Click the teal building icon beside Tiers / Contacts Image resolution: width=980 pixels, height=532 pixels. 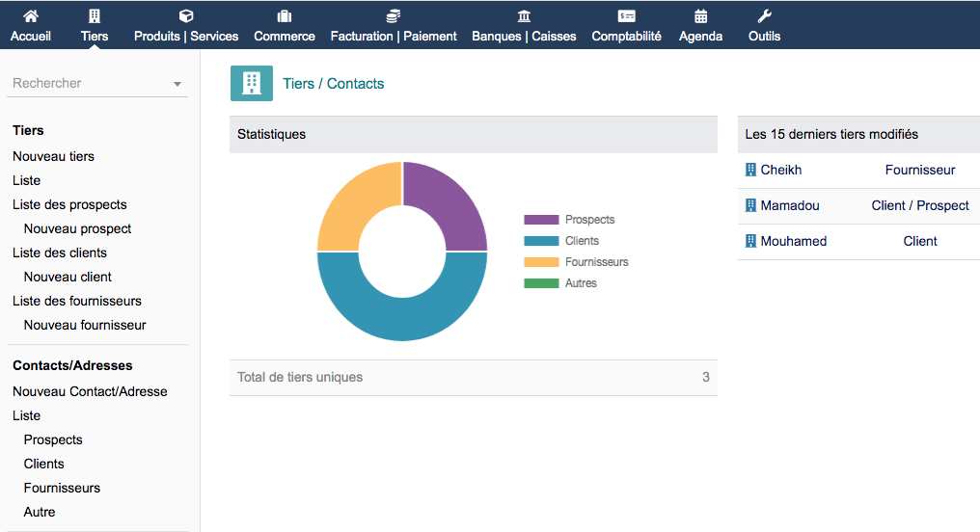coord(251,83)
